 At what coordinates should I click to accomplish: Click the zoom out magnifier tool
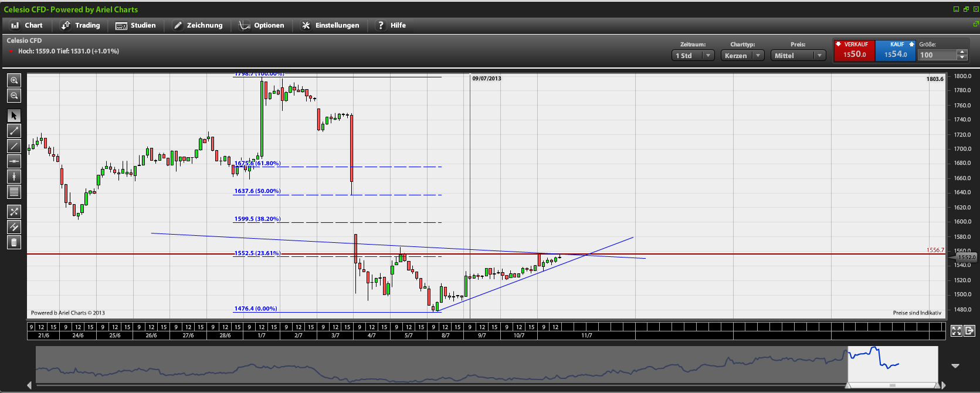(14, 96)
